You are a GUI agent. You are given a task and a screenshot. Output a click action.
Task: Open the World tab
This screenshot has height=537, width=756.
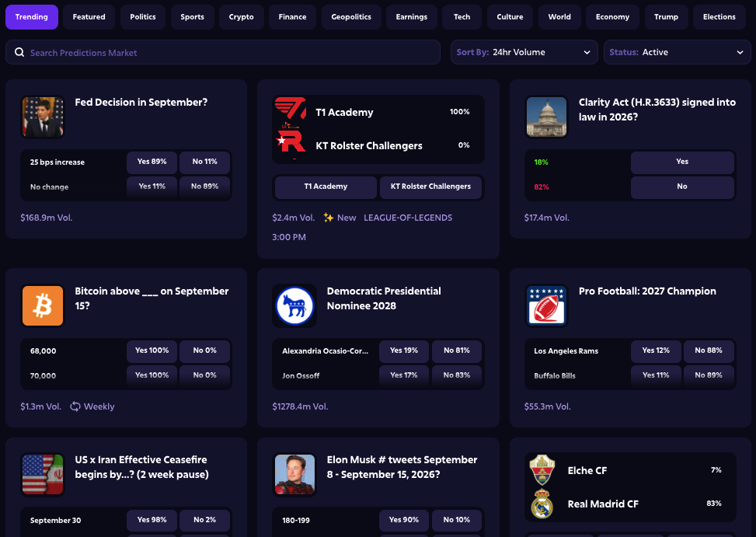click(559, 17)
